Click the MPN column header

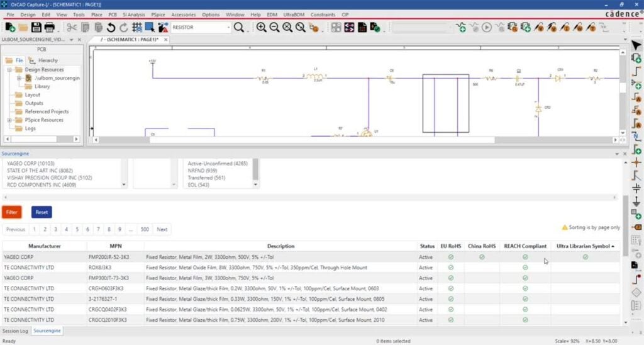(116, 246)
